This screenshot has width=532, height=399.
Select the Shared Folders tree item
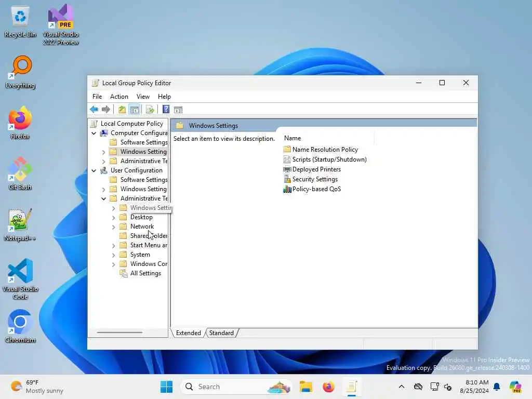pos(149,235)
